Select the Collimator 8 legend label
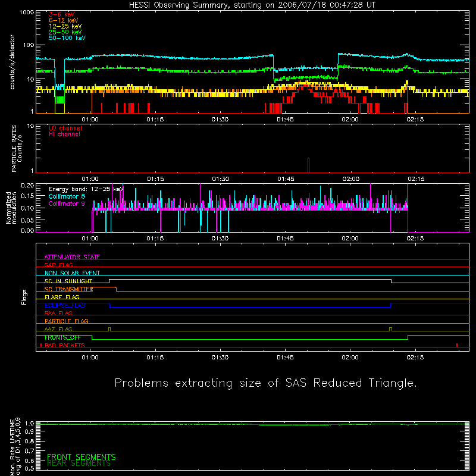The width and height of the screenshot is (476, 476). pos(67,196)
